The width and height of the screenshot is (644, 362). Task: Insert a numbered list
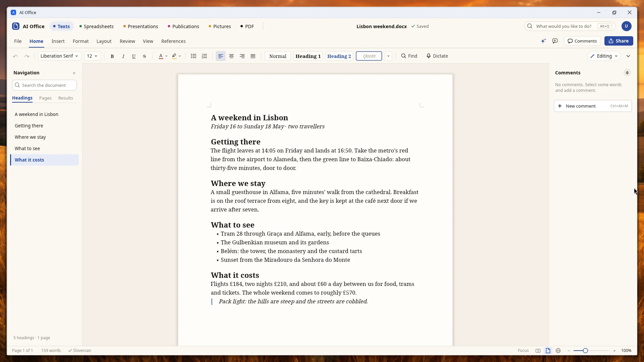tap(204, 56)
